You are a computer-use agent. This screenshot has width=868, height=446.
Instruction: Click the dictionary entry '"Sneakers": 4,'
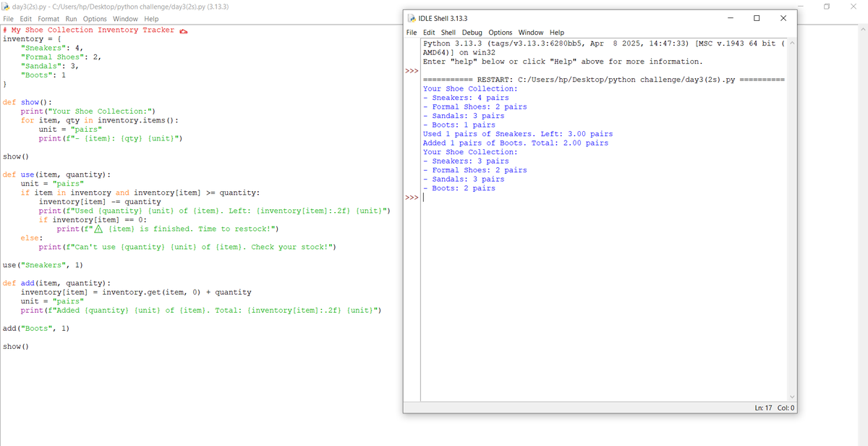pyautogui.click(x=52, y=48)
